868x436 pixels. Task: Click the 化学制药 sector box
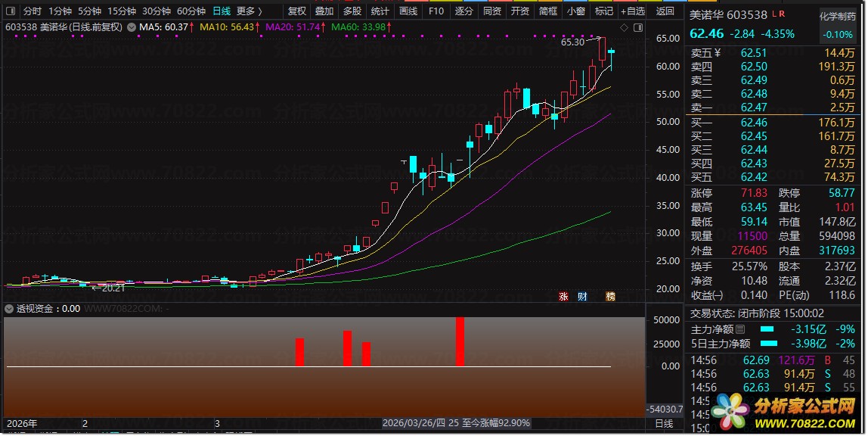click(838, 26)
